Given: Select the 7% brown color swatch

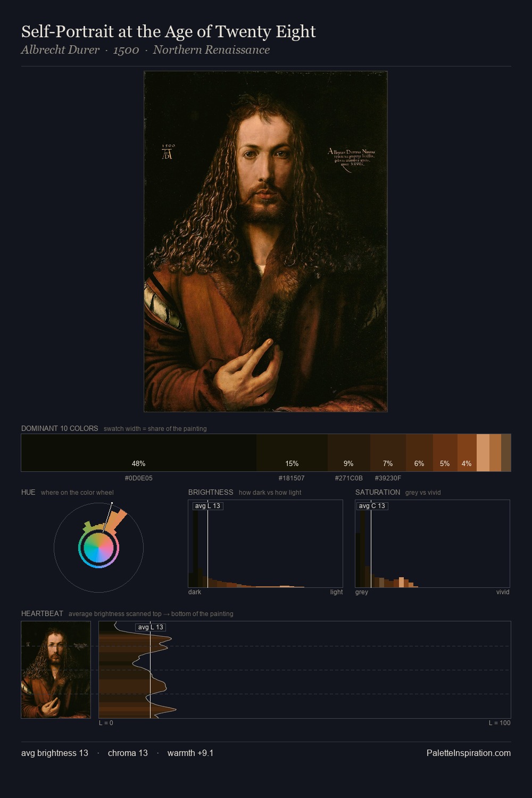Looking at the screenshot, I should (x=388, y=453).
